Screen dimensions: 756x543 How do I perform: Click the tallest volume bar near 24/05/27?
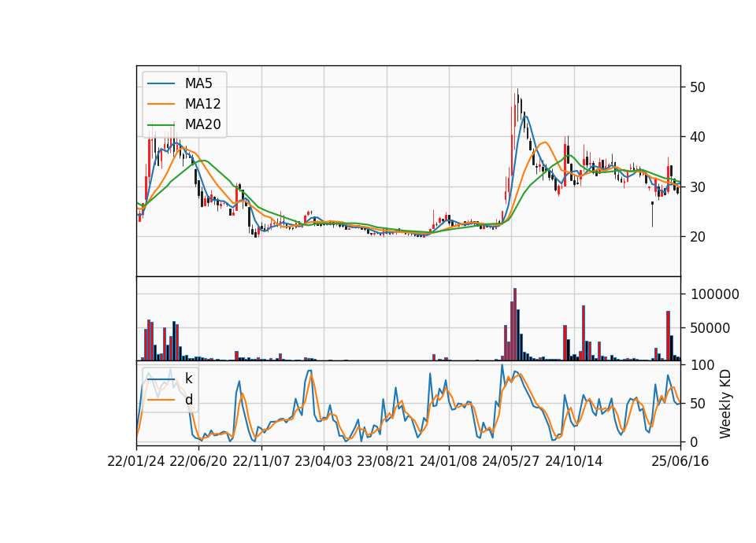[x=515, y=324]
